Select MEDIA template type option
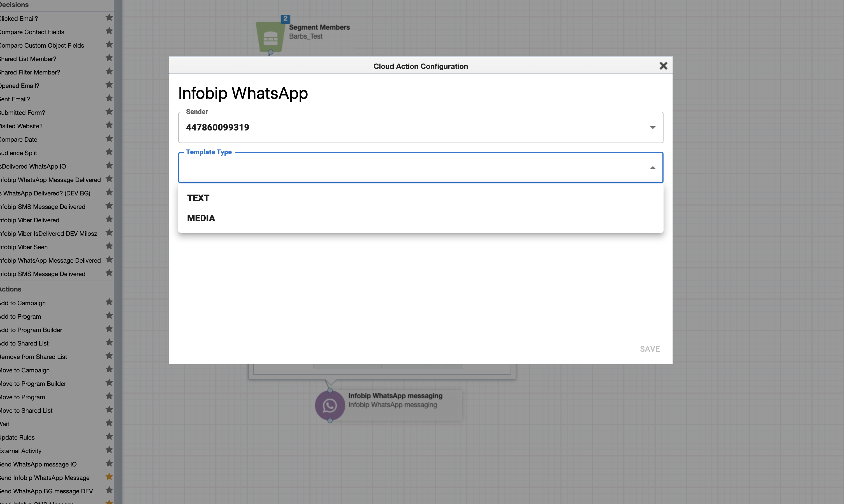 (201, 218)
